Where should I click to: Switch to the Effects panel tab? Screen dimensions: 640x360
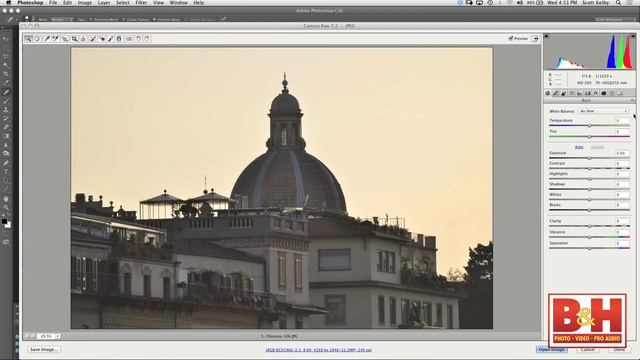(595, 93)
